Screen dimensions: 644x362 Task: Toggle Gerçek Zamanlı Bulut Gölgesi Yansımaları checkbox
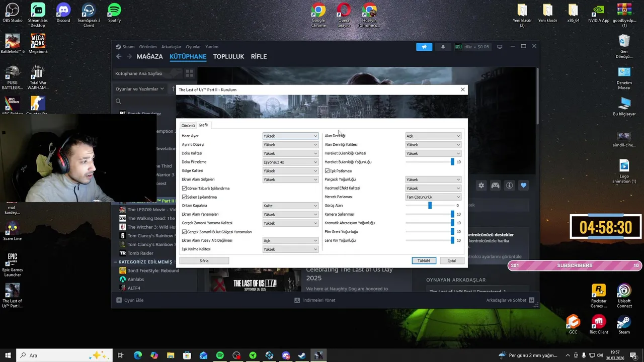tap(184, 232)
